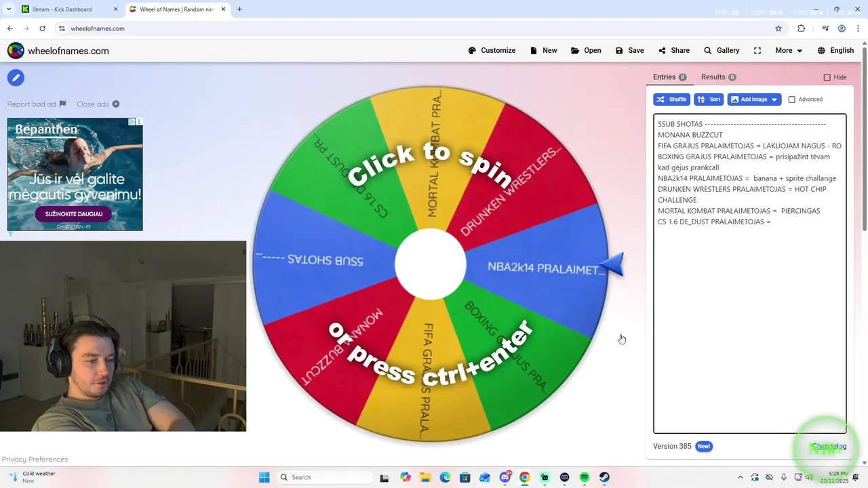
Task: Open the Cold weather widget
Action: click(x=31, y=477)
